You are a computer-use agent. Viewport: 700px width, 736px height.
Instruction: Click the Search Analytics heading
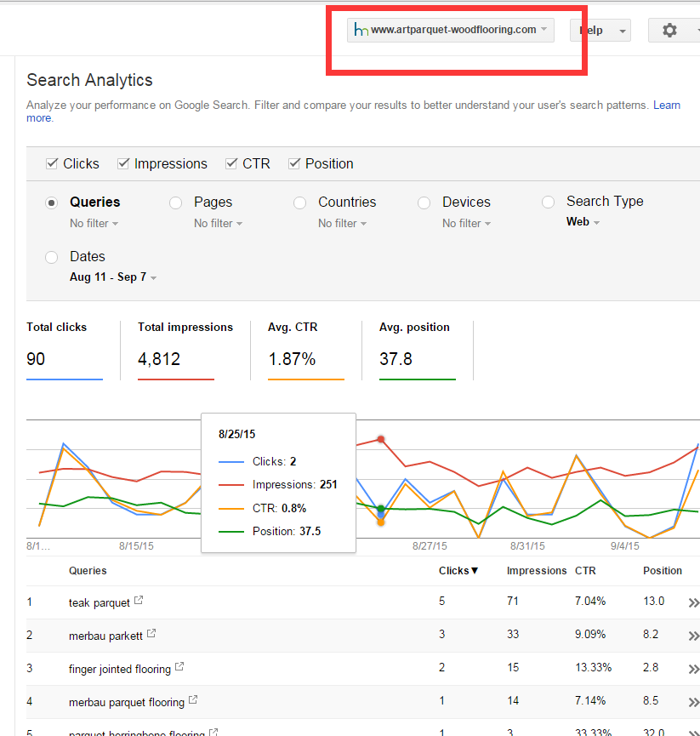point(89,80)
